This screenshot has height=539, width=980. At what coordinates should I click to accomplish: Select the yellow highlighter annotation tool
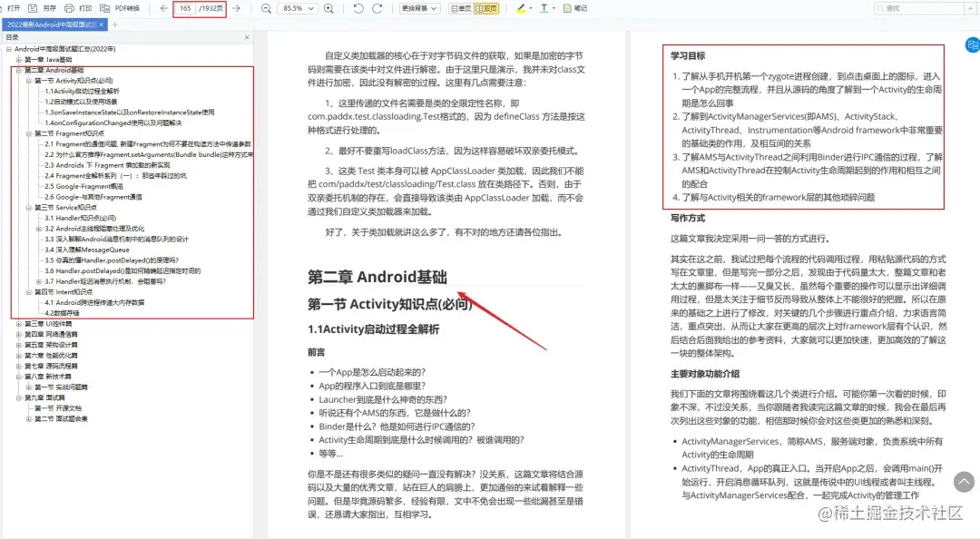point(520,10)
